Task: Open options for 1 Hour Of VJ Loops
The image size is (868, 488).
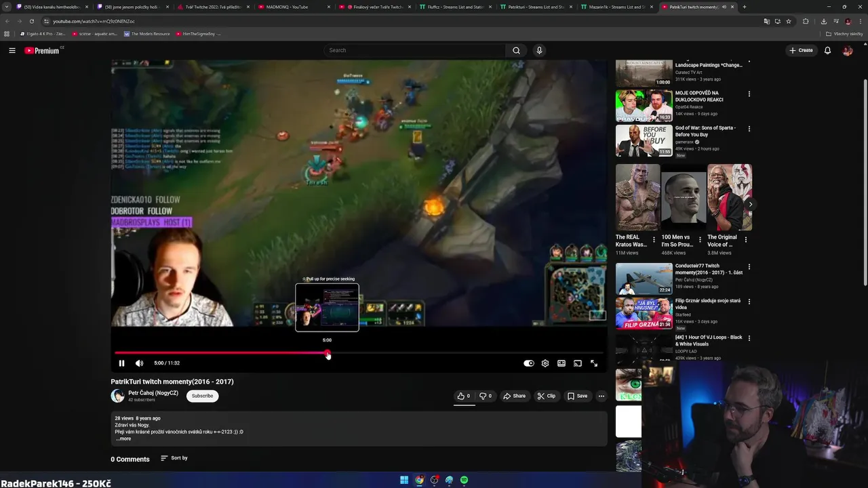Action: 749,338
